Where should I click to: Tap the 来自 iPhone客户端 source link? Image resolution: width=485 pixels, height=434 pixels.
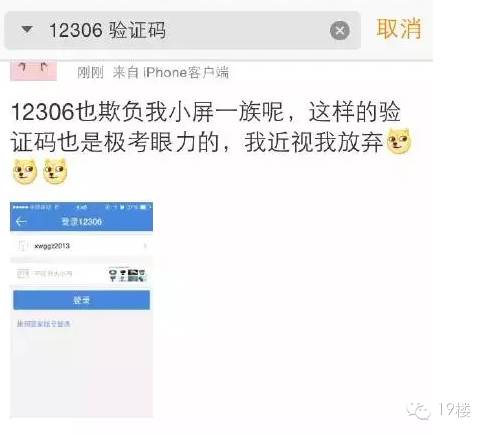tap(170, 72)
